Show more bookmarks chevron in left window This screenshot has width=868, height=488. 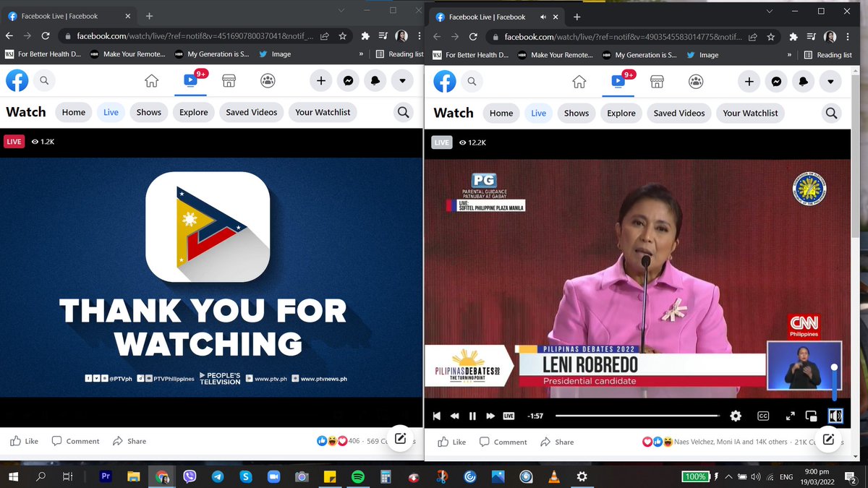pyautogui.click(x=361, y=53)
